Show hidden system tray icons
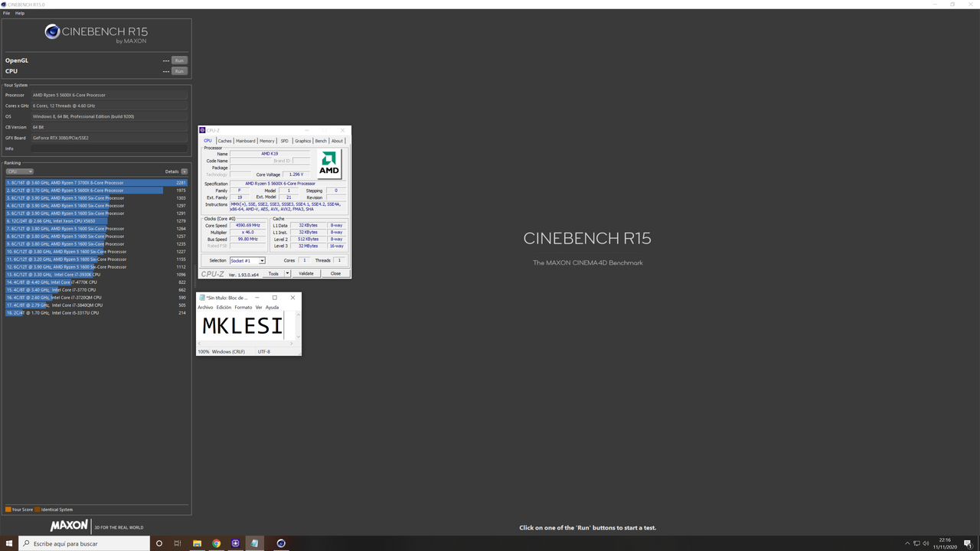 pos(908,543)
